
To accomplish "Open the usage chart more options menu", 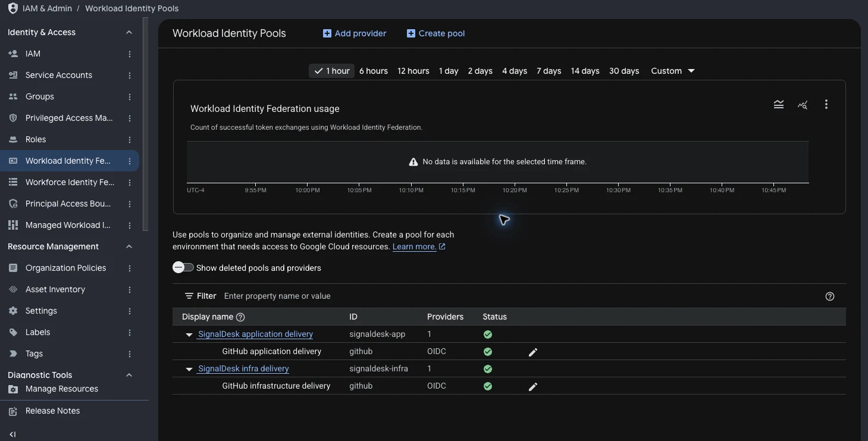I will [826, 105].
